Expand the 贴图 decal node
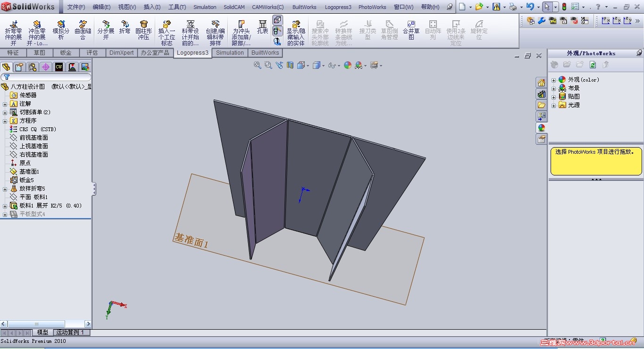This screenshot has width=644, height=349. (x=553, y=97)
